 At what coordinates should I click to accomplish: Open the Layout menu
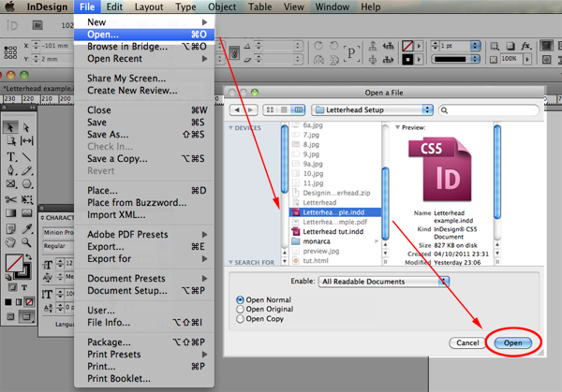[149, 7]
